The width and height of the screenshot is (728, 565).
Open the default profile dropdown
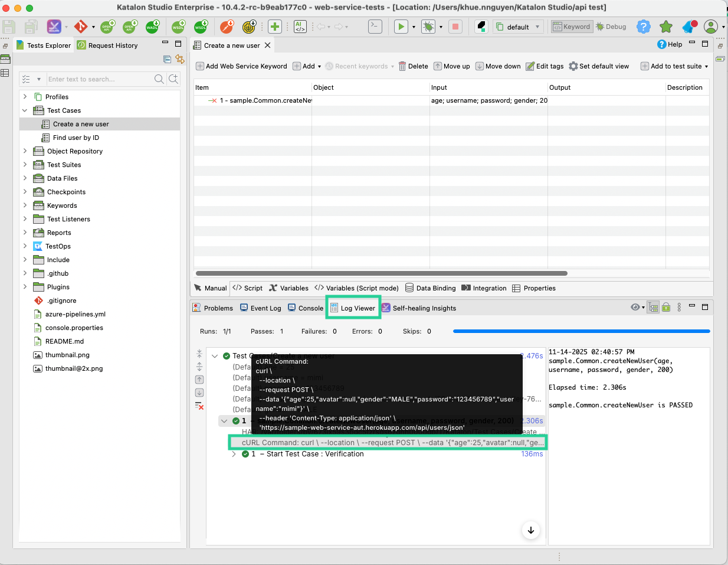(x=517, y=27)
